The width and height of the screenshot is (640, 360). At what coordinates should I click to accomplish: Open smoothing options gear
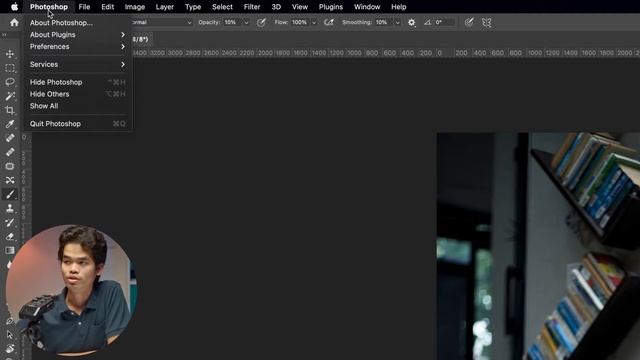(x=411, y=22)
